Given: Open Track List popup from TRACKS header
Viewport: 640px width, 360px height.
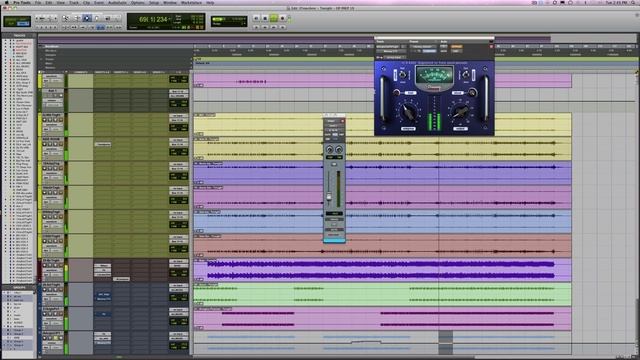Looking at the screenshot, I should pos(19,36).
